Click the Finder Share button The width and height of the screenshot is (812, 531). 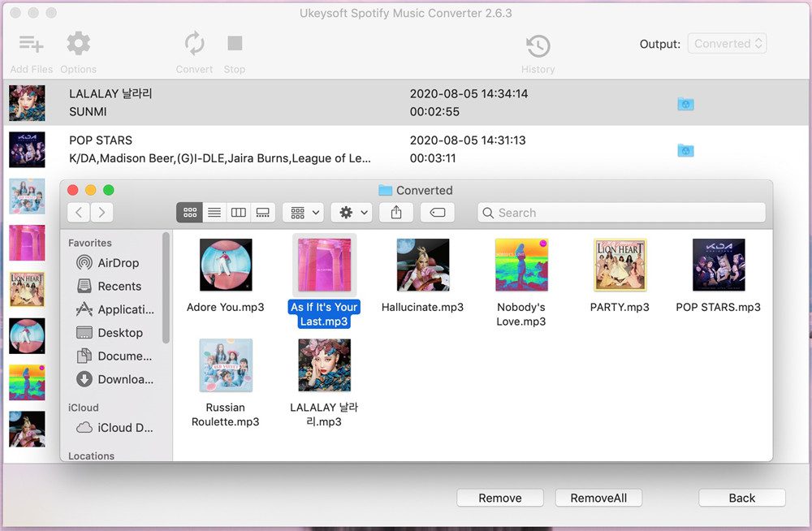pyautogui.click(x=396, y=213)
